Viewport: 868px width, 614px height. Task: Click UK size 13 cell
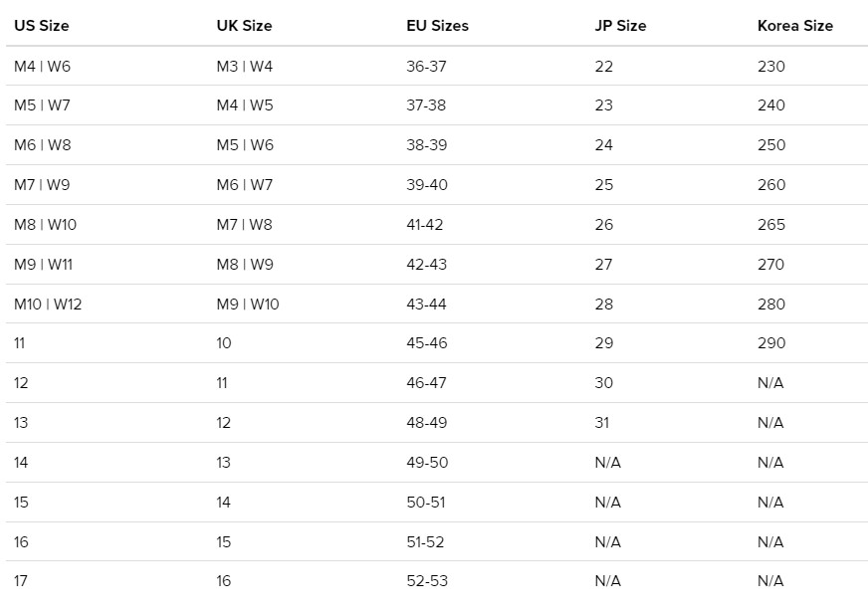click(223, 463)
